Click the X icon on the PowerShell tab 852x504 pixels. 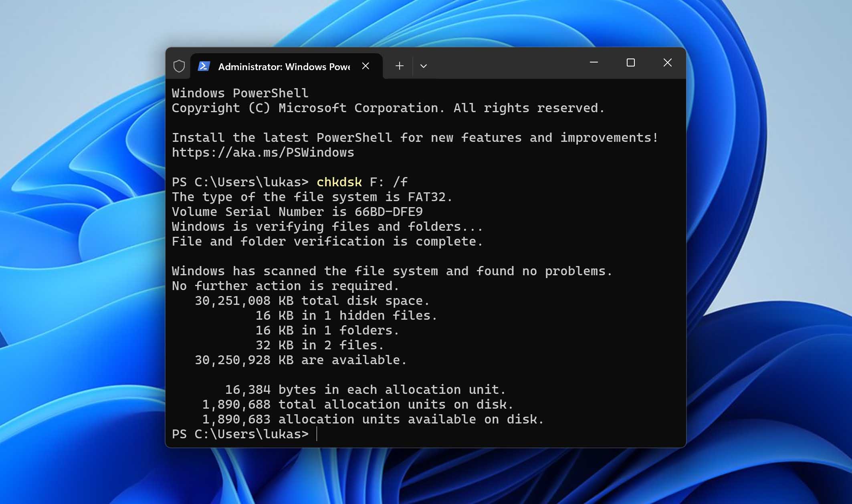click(365, 66)
